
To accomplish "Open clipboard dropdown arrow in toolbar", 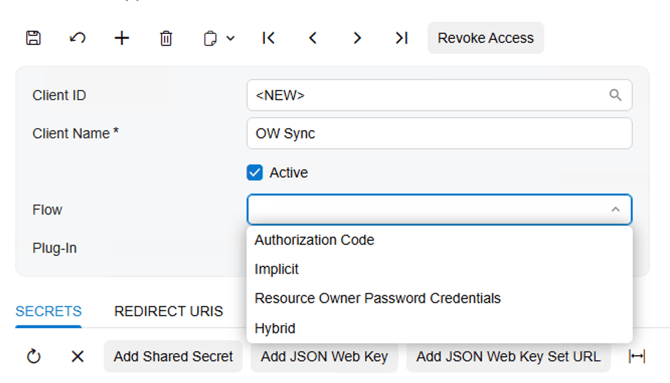I will 230,38.
